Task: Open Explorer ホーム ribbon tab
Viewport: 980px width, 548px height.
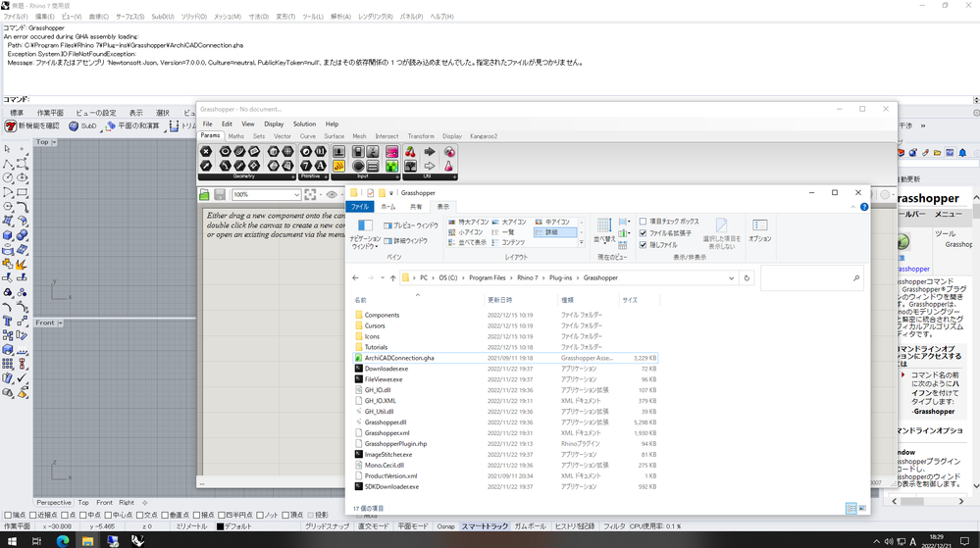Action: tap(388, 207)
